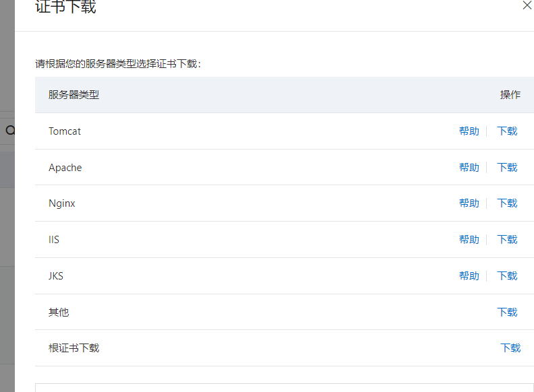Download the Nginx certificate via 下载
534x392 pixels.
[507, 203]
